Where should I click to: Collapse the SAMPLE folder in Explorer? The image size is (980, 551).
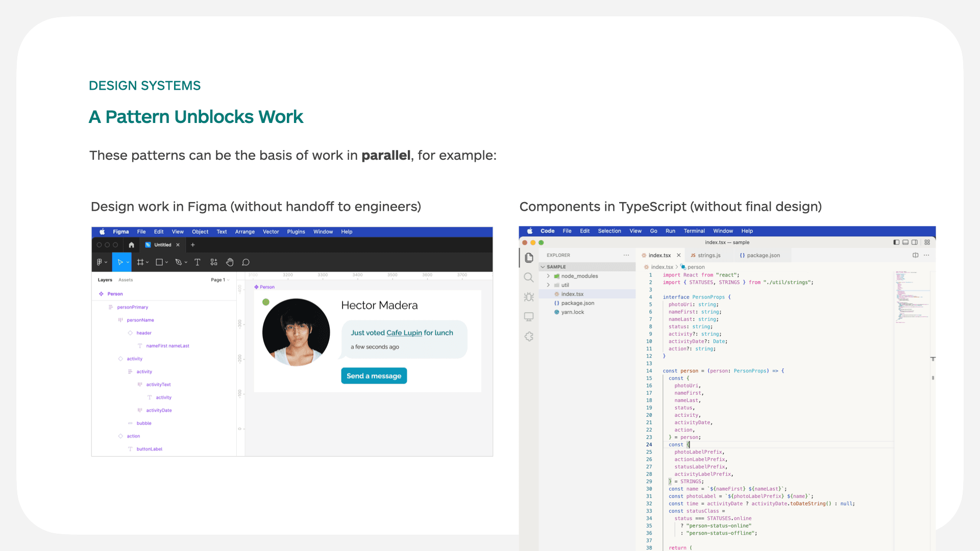543,266
